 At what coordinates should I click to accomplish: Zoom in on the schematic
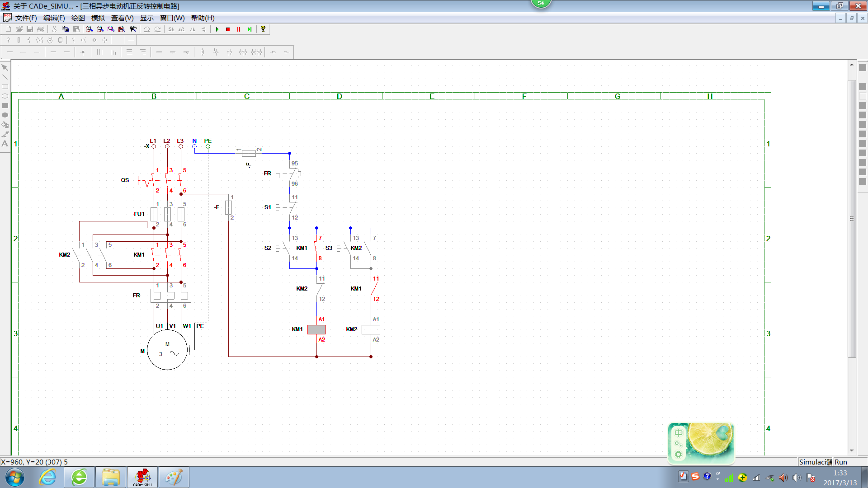(x=90, y=29)
